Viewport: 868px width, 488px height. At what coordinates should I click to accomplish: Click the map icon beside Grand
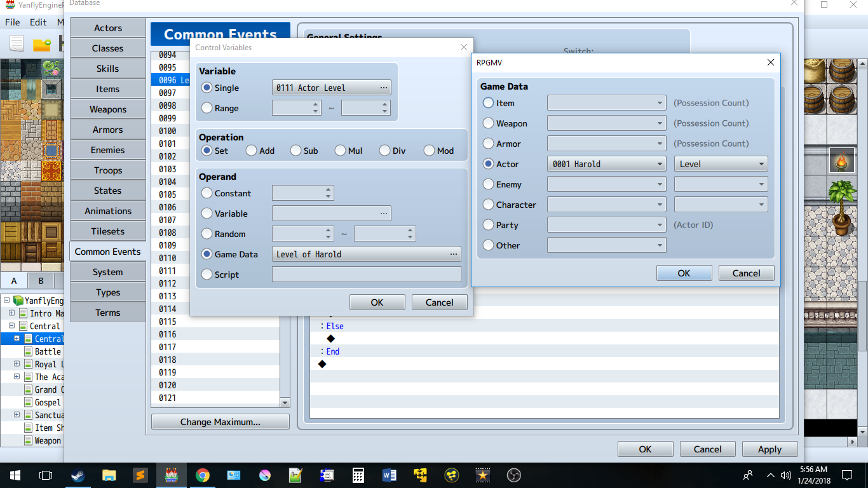(29, 390)
